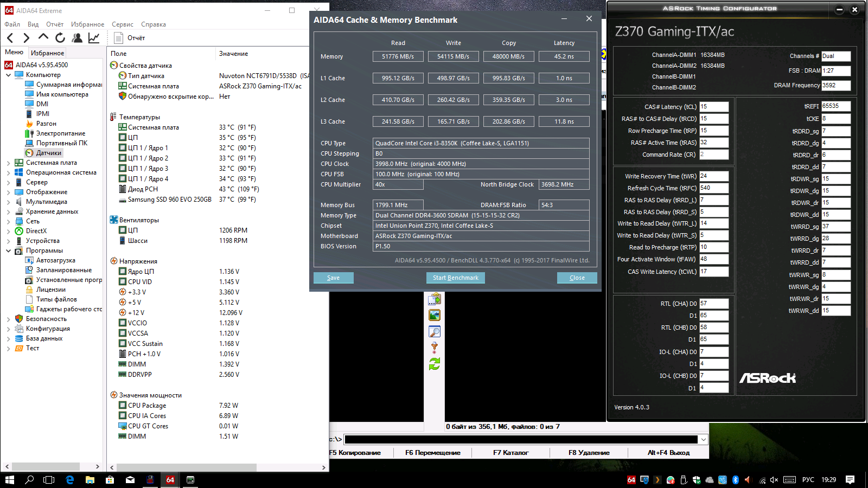The width and height of the screenshot is (868, 488).
Task: Select Устройства in the tree
Action: coord(42,241)
